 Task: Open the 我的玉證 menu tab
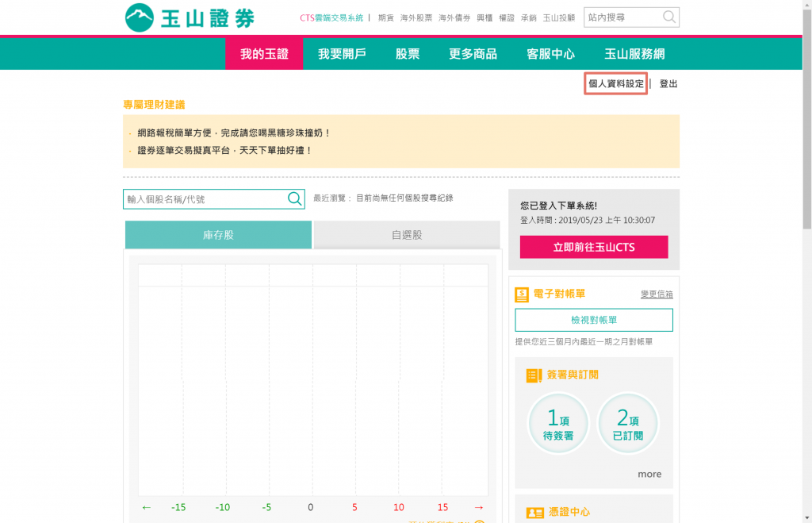coord(264,54)
